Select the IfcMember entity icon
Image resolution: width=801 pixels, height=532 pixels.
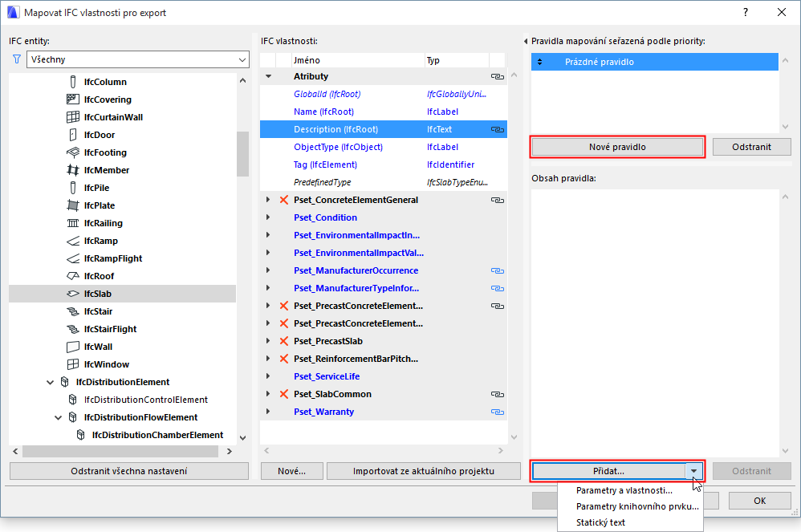[x=73, y=170]
